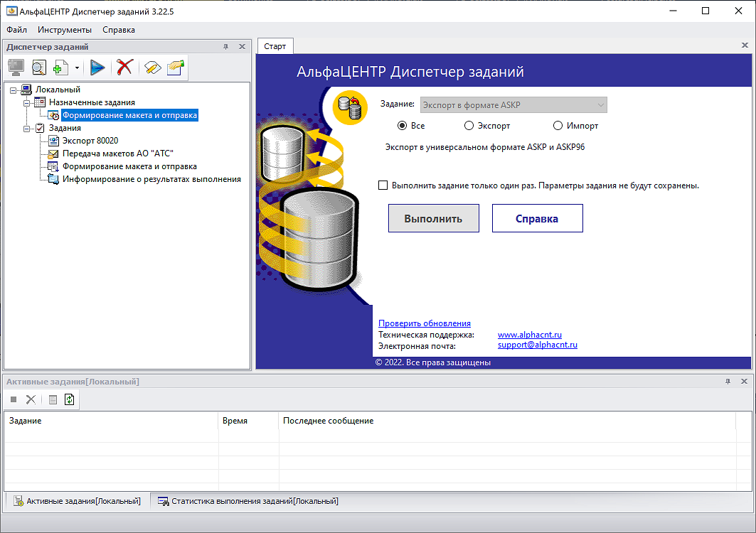Viewport: 756px width, 533px height.
Task: Open the www.alphacnt.ru link
Action: (x=529, y=335)
